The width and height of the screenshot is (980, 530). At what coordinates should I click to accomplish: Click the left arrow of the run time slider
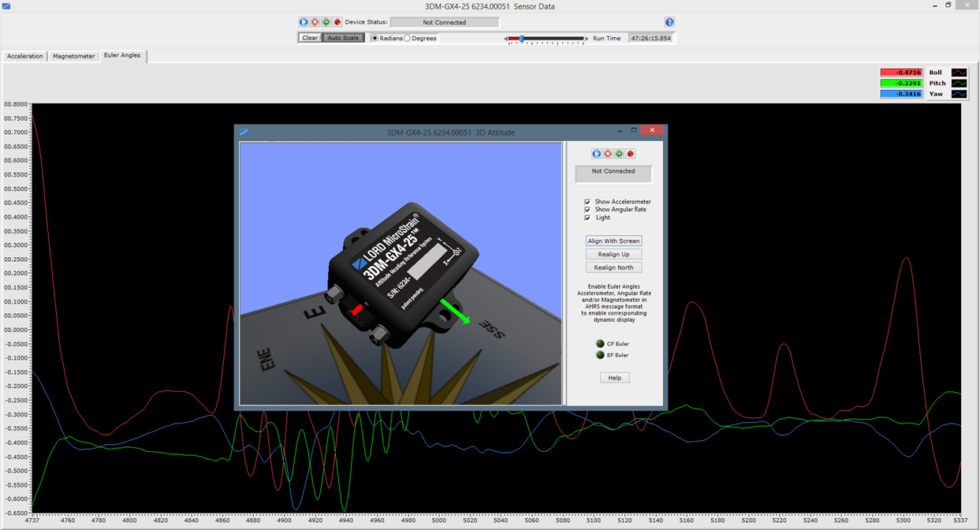point(505,38)
